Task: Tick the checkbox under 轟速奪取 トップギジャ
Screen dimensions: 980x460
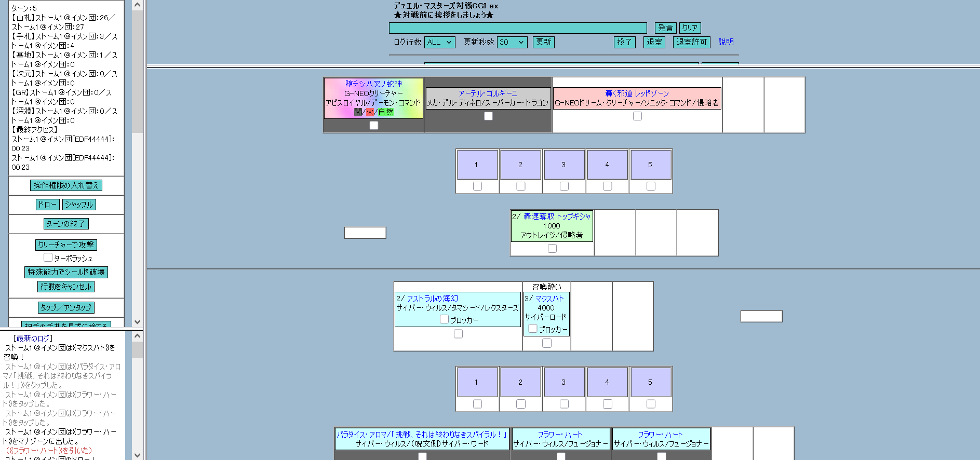Action: point(552,249)
